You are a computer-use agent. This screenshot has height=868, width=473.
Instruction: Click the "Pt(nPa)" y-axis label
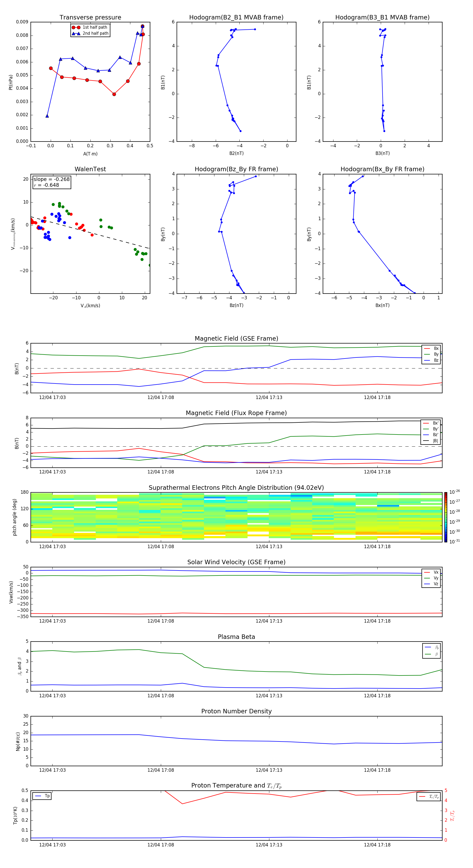tap(11, 82)
